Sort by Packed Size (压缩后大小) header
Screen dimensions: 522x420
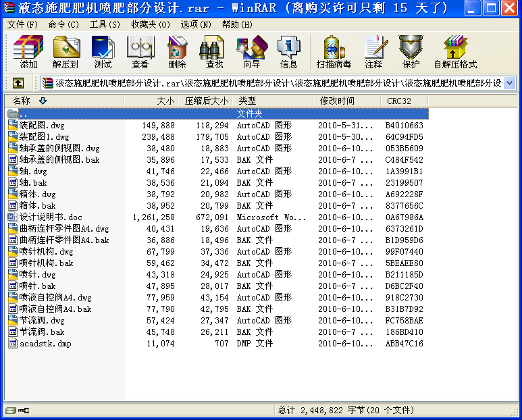tap(205, 101)
